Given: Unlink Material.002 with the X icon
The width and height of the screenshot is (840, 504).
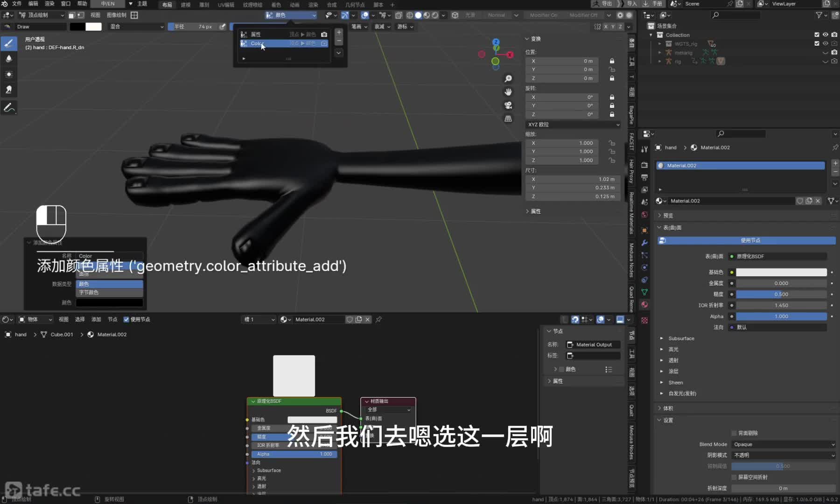Looking at the screenshot, I should click(818, 201).
